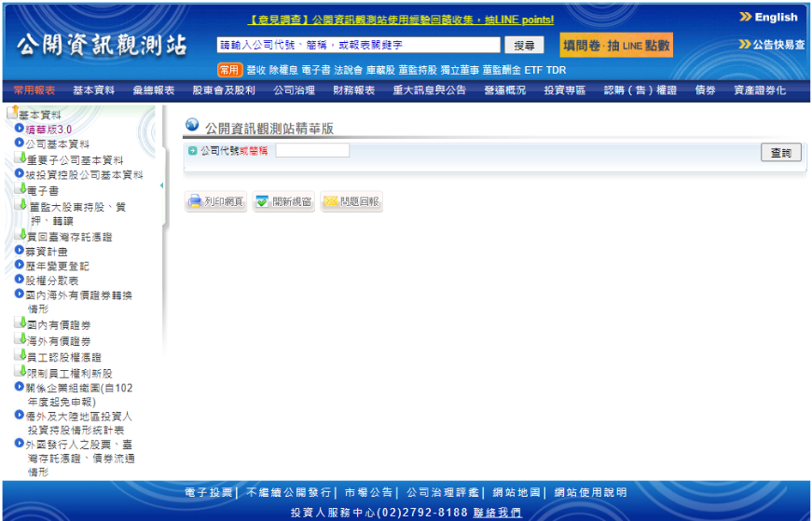Click the envelope icon for 問題回報
This screenshot has width=812, height=521.
click(330, 201)
